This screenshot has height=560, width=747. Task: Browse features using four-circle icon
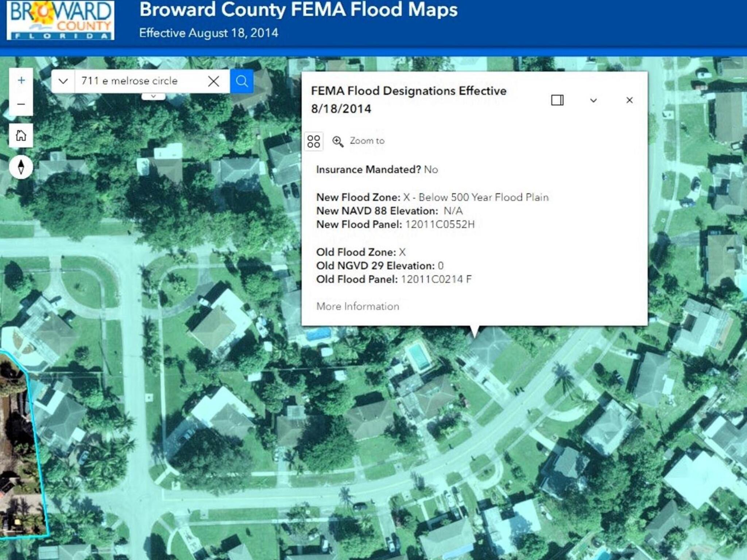(x=313, y=141)
